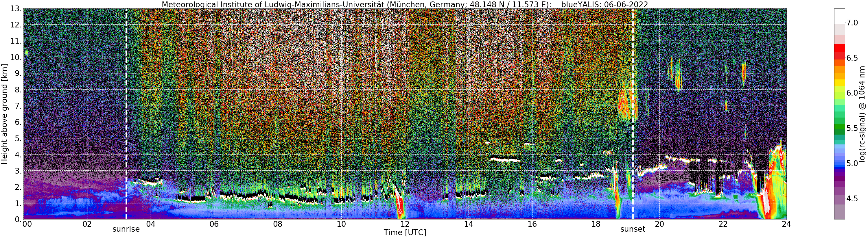
Task: Click the sunset label below the axis
Action: [633, 229]
